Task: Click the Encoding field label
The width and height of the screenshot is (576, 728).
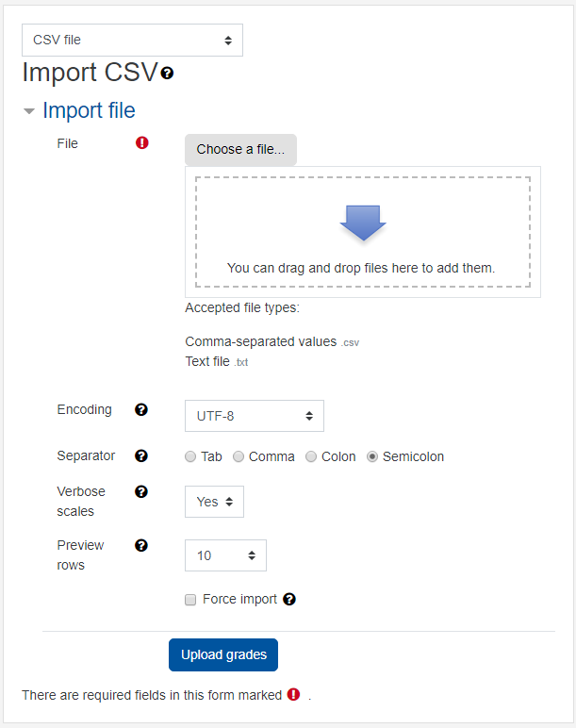Action: (x=85, y=409)
